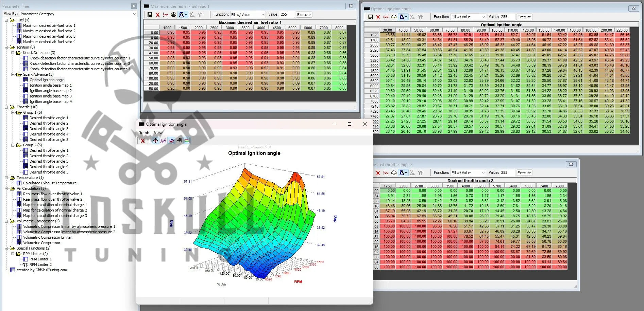This screenshot has height=311, width=644.
Task: Open the Graph menu
Action: [x=143, y=133]
